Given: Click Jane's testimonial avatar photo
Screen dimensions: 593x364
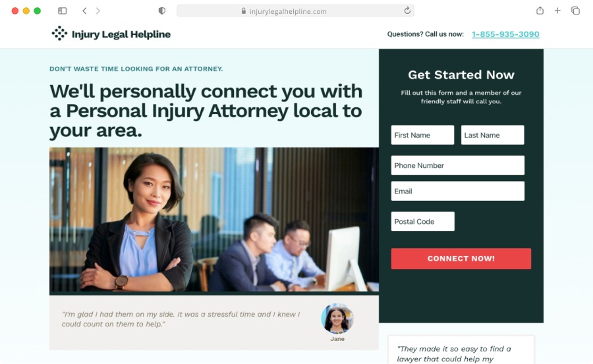Looking at the screenshot, I should [x=337, y=319].
